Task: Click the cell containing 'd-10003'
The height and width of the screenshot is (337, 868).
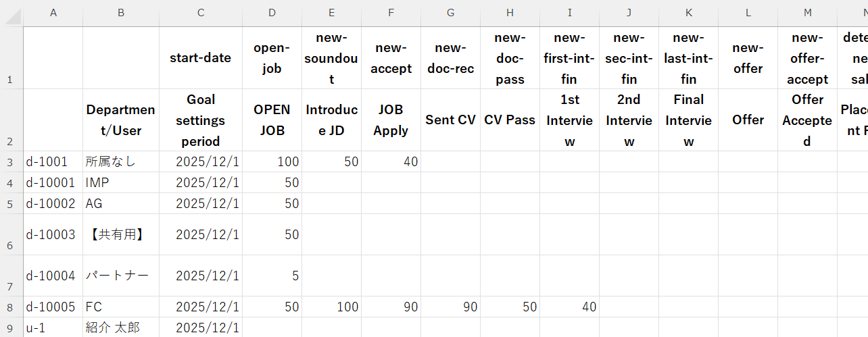Action: tap(53, 234)
